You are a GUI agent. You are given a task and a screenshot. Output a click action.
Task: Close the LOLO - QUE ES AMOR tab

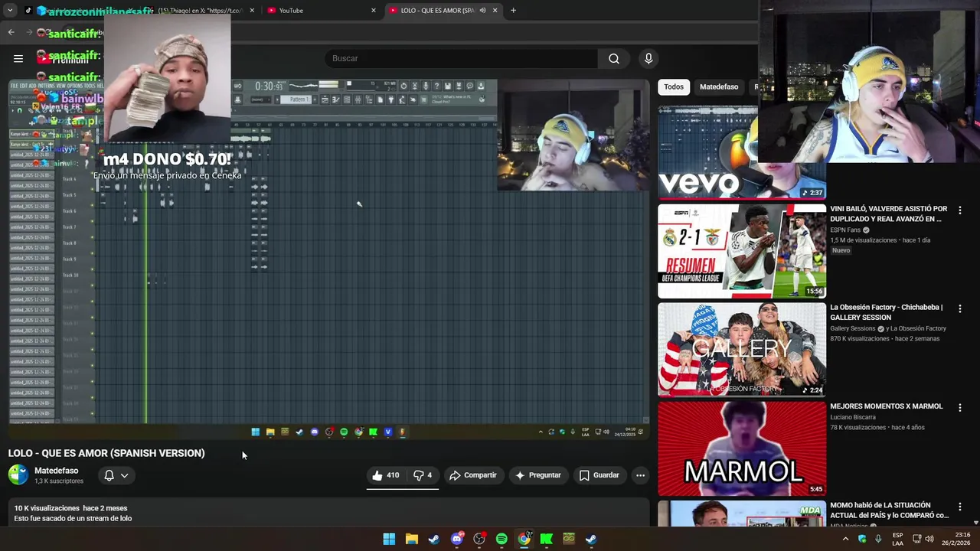coord(495,10)
